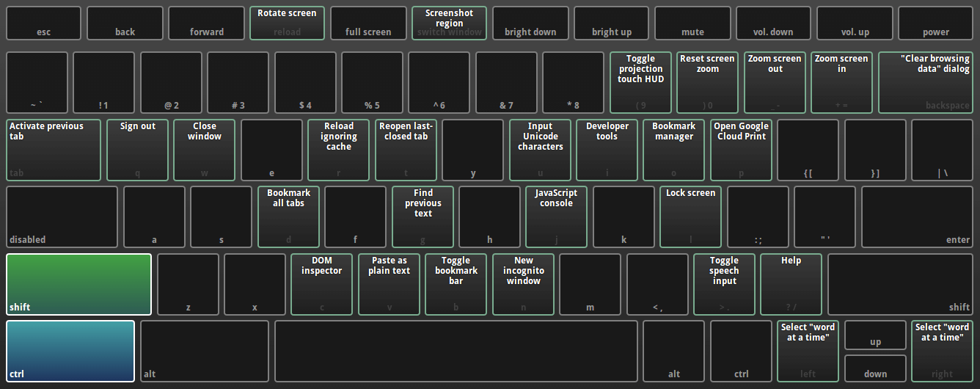This screenshot has width=980, height=389.
Task: Click the 'Developer tools' i key
Action: coord(607,150)
